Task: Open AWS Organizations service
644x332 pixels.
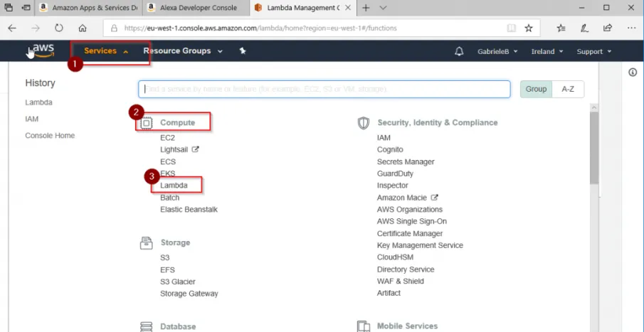Action: click(x=410, y=210)
